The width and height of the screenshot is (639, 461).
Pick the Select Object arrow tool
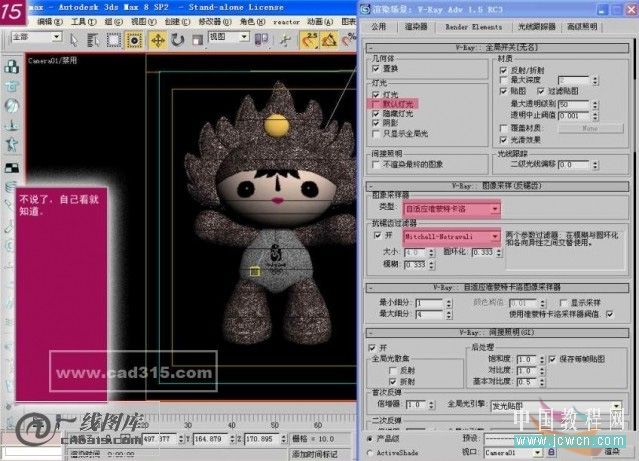(x=74, y=40)
